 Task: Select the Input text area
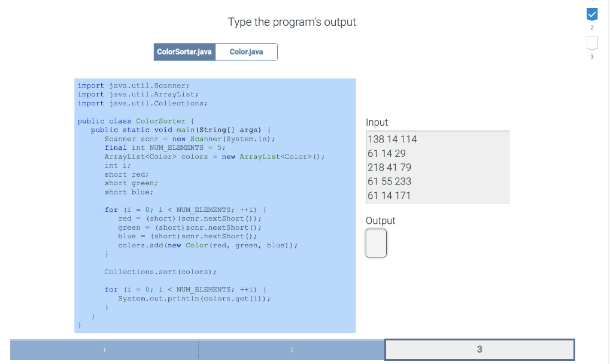point(438,167)
